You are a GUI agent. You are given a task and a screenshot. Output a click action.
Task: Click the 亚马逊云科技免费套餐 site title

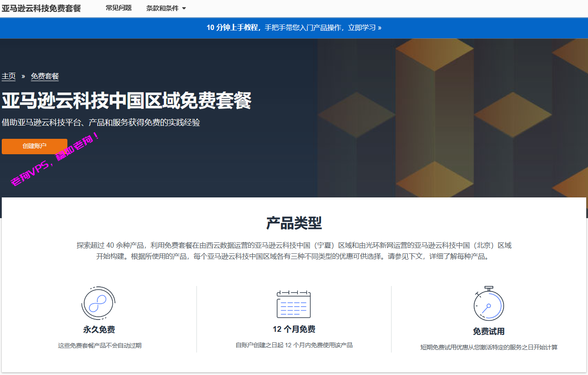(x=41, y=8)
